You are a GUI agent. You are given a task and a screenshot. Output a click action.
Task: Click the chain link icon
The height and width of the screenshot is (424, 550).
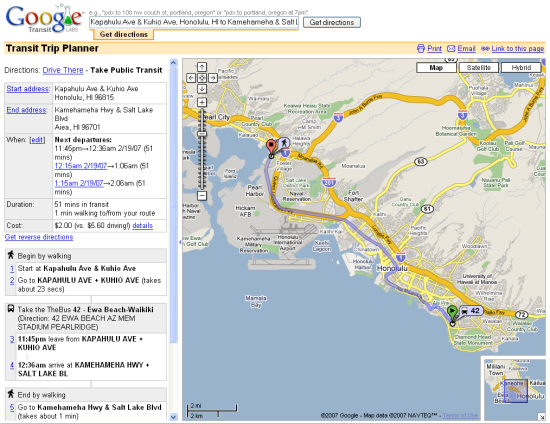click(x=485, y=48)
